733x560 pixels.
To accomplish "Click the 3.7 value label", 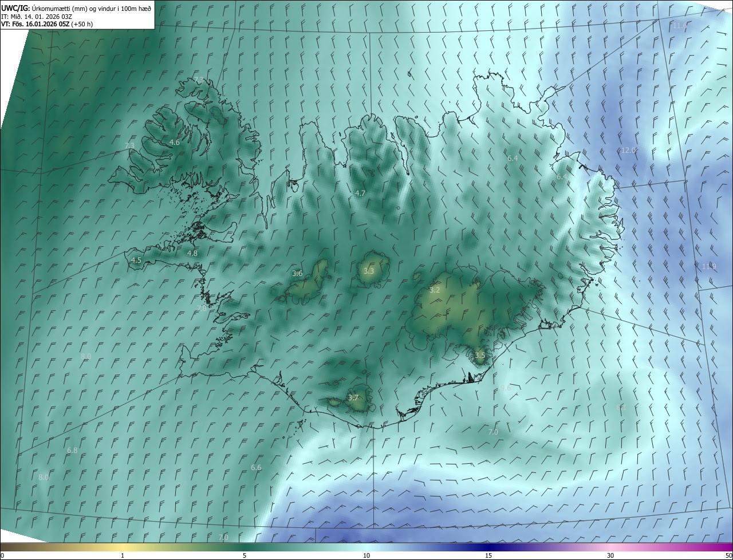I will (353, 397).
